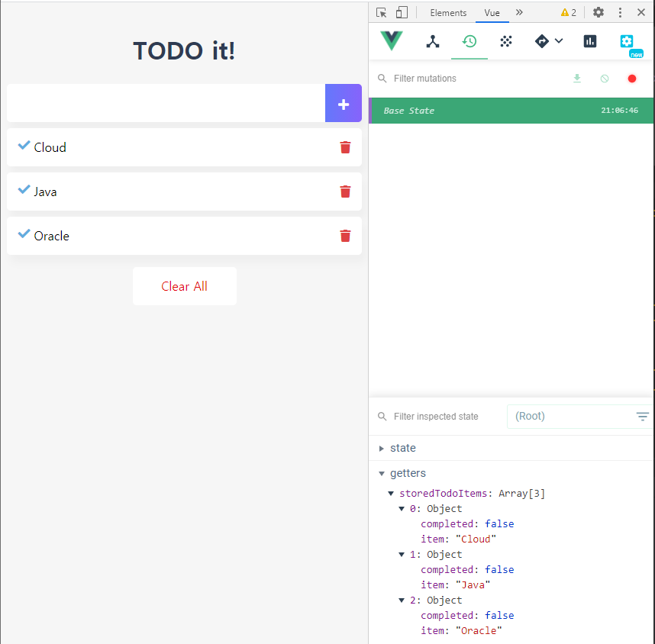Click the Clear All button
Viewport: 655px width, 644px height.
click(184, 286)
